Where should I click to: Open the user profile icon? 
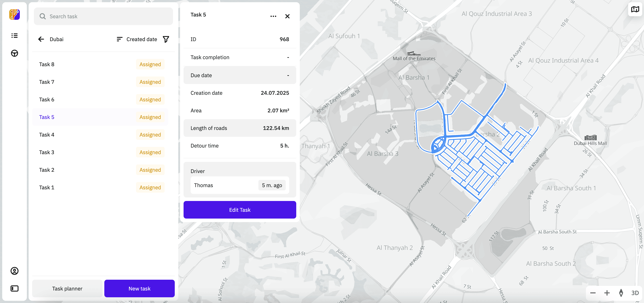point(15,271)
